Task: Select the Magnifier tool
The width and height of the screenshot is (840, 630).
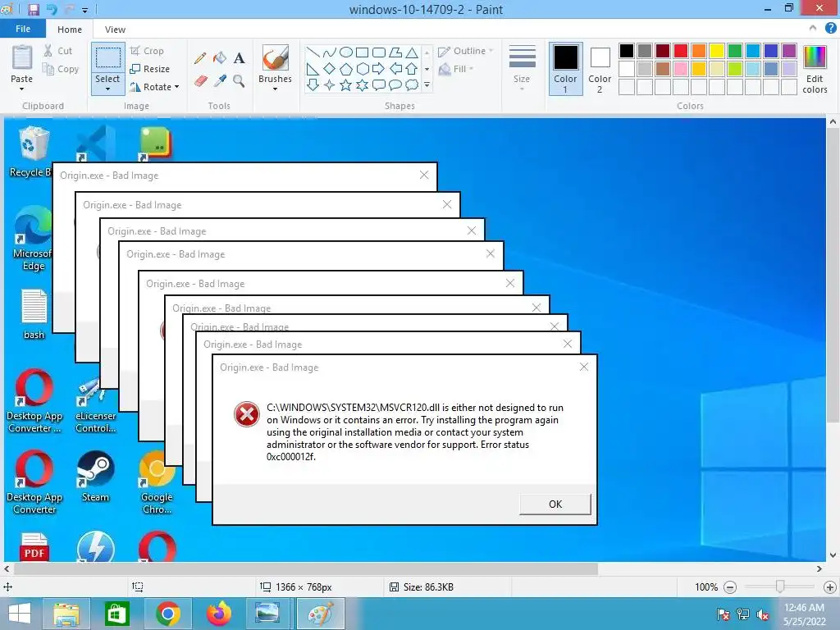Action: (239, 81)
